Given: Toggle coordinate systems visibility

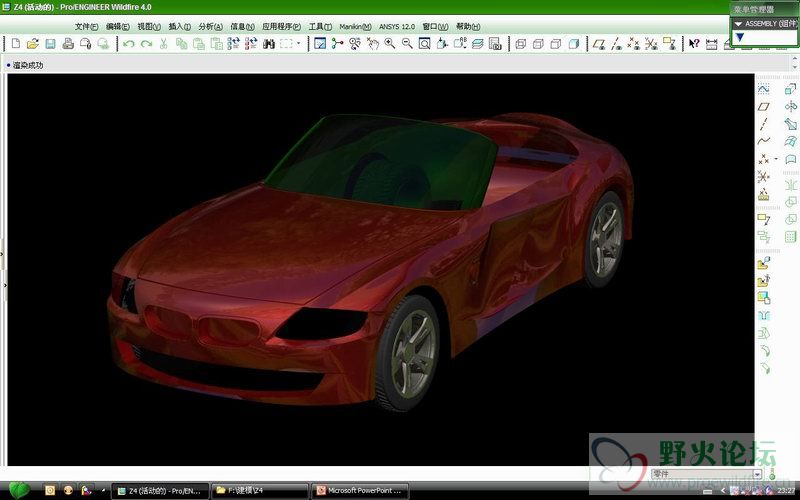Looking at the screenshot, I should (x=652, y=44).
